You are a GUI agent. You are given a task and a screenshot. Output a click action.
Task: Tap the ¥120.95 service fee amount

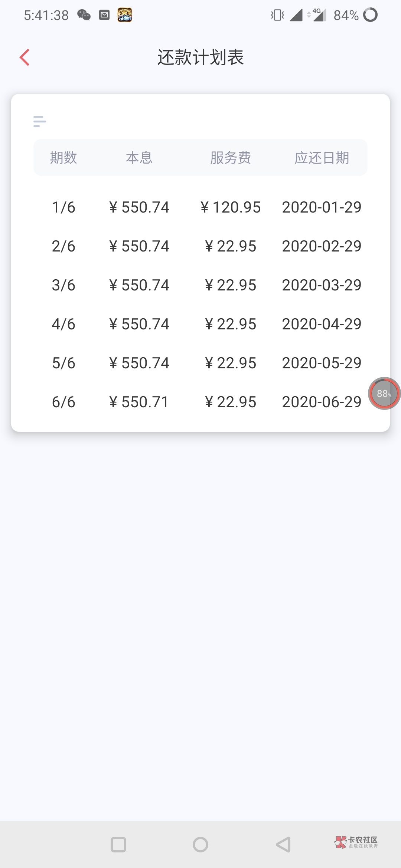(x=230, y=207)
